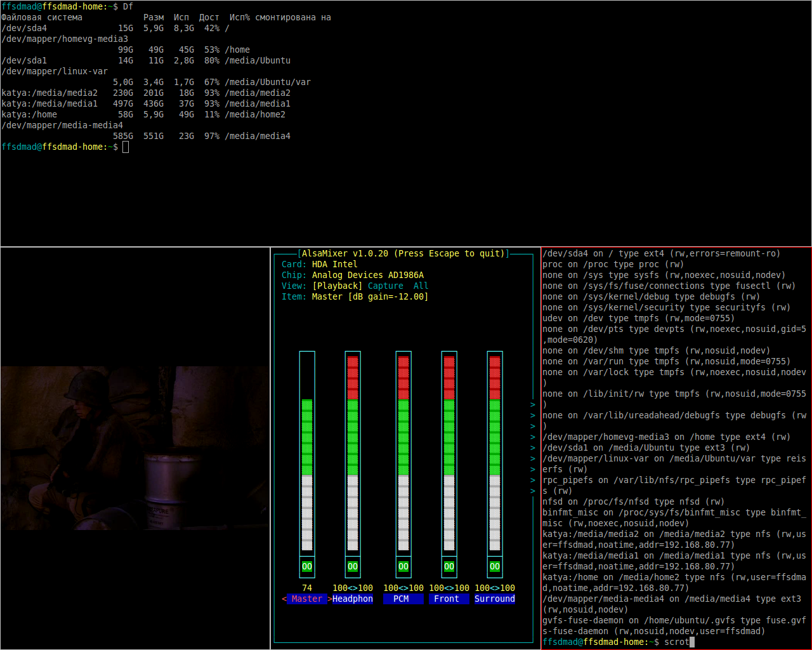This screenshot has width=812, height=650.
Task: Select the Front channel label
Action: tap(447, 599)
